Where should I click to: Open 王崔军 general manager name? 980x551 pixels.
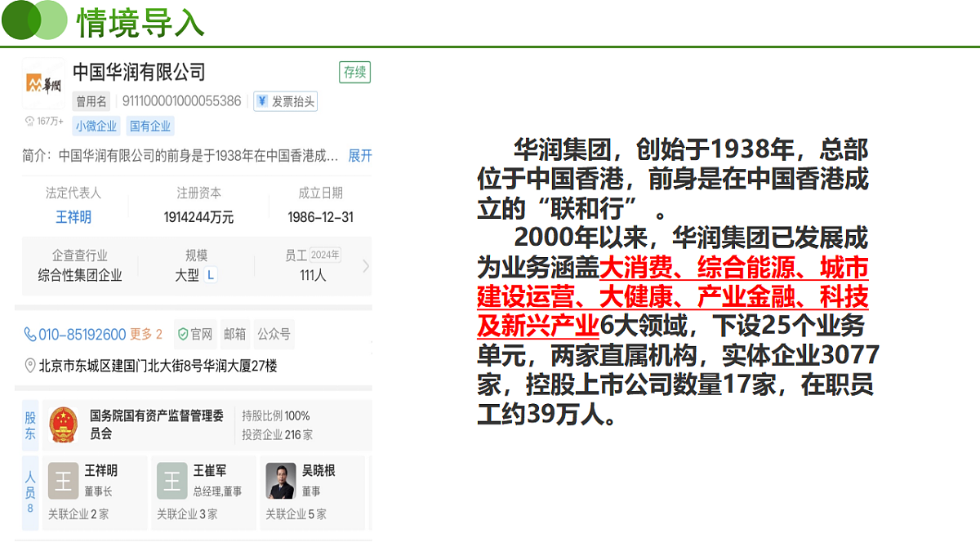click(x=210, y=471)
